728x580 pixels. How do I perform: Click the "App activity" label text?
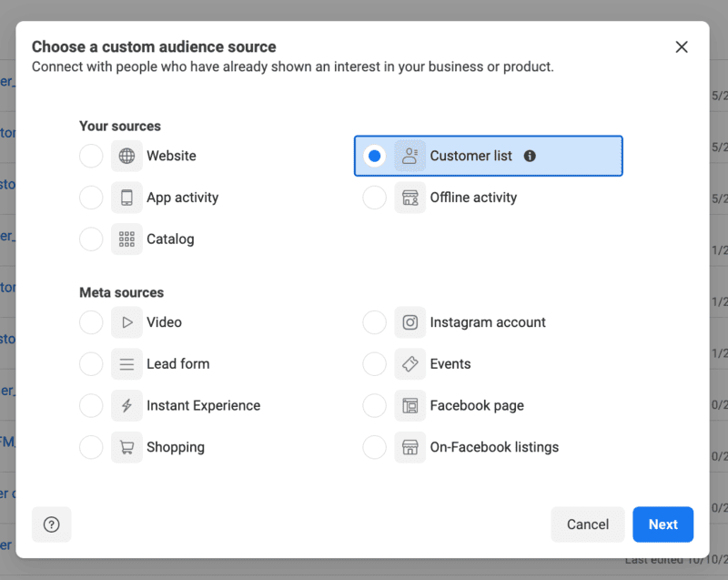coord(183,198)
